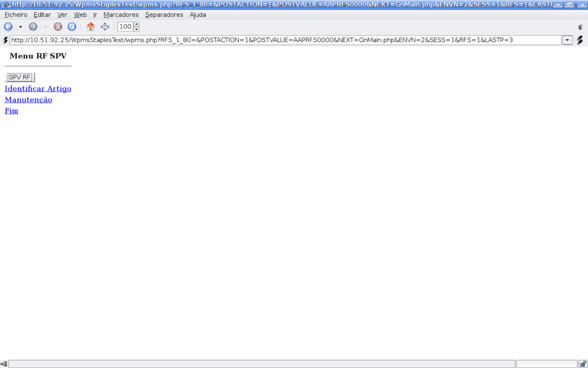
Task: Open the address bar history dropdown
Action: pos(567,40)
